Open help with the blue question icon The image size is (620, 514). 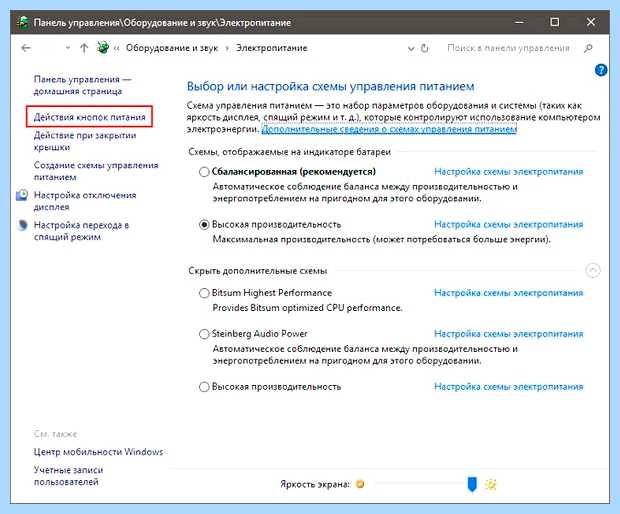pyautogui.click(x=601, y=70)
